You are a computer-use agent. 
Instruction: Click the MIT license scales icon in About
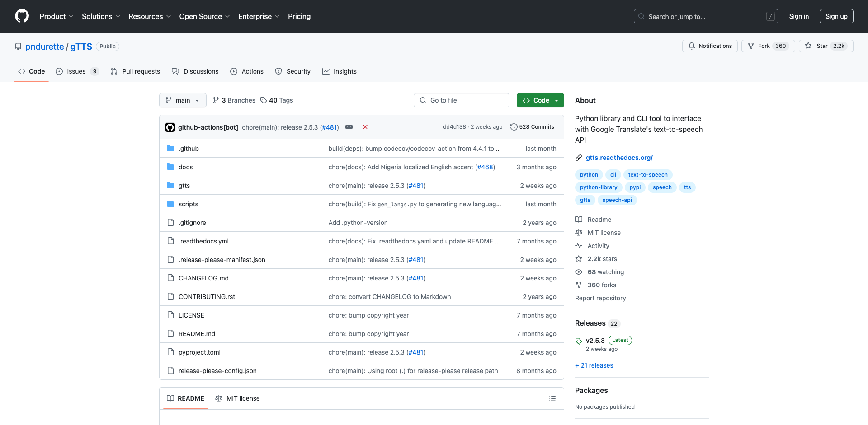(579, 233)
